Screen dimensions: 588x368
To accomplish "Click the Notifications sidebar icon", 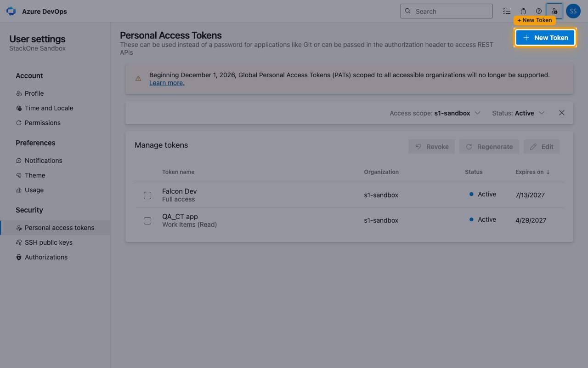I will coord(19,161).
